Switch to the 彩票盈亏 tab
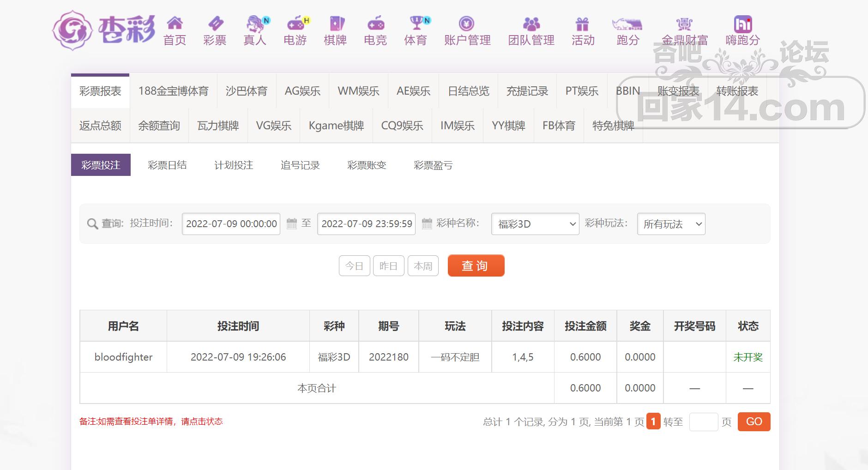Screen dimensions: 868x470 pyautogui.click(x=433, y=165)
